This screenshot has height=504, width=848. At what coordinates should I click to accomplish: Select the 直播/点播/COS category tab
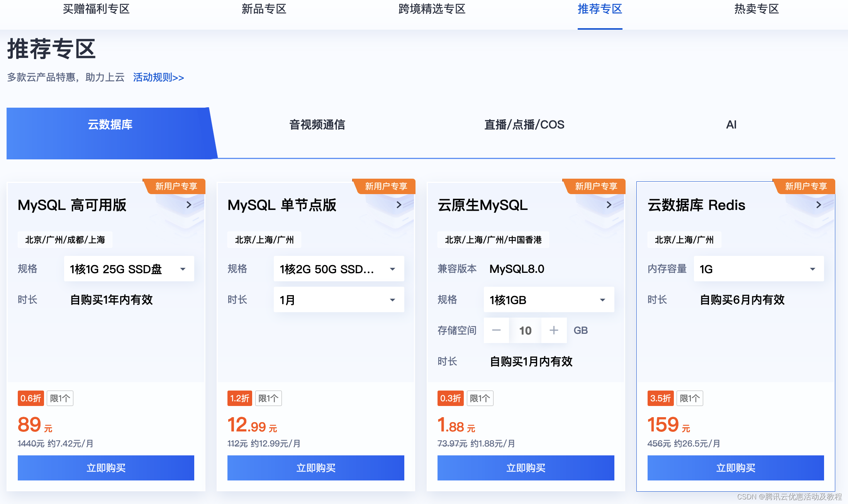[x=524, y=125]
